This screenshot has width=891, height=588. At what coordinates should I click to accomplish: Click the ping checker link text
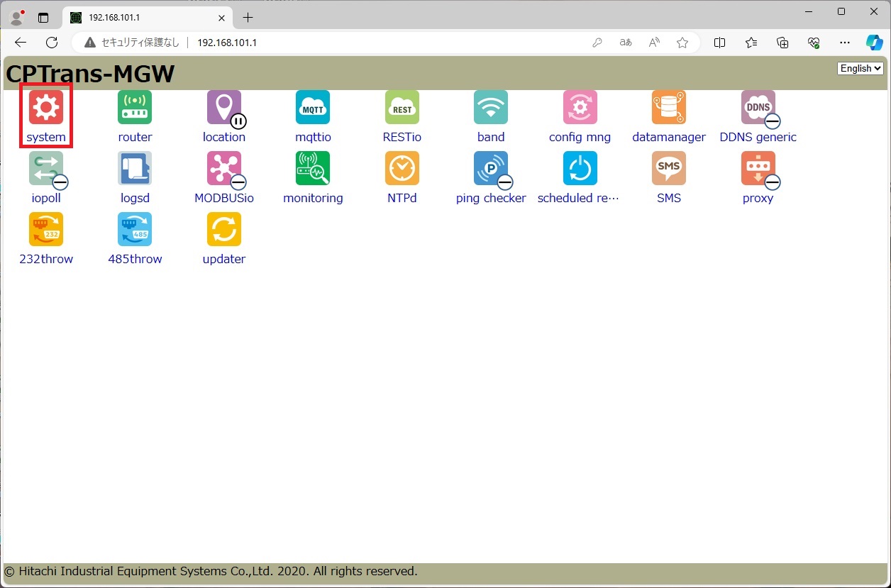pos(491,199)
